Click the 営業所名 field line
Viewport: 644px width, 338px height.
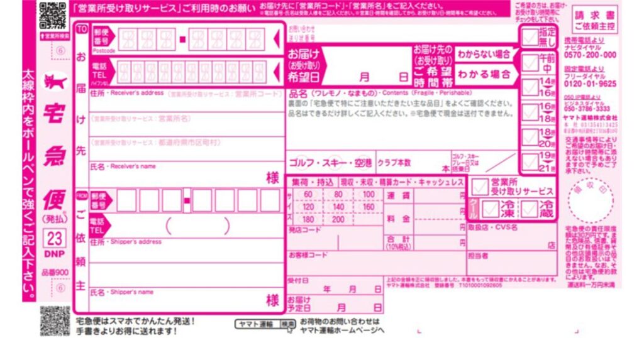click(187, 124)
